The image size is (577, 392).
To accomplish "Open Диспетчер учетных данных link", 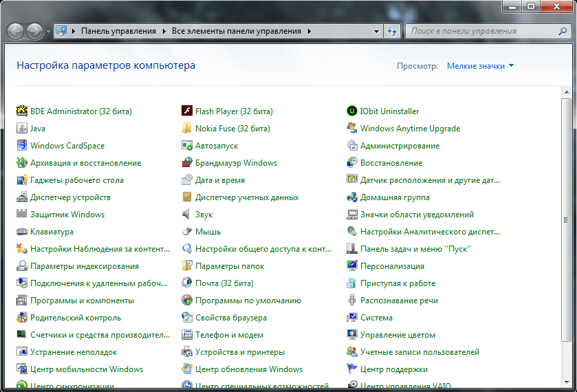I will (x=247, y=197).
